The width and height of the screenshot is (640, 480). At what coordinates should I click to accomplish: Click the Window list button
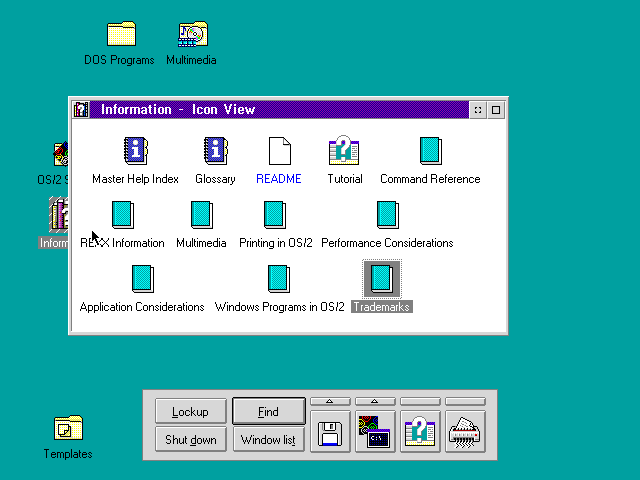coord(269,439)
